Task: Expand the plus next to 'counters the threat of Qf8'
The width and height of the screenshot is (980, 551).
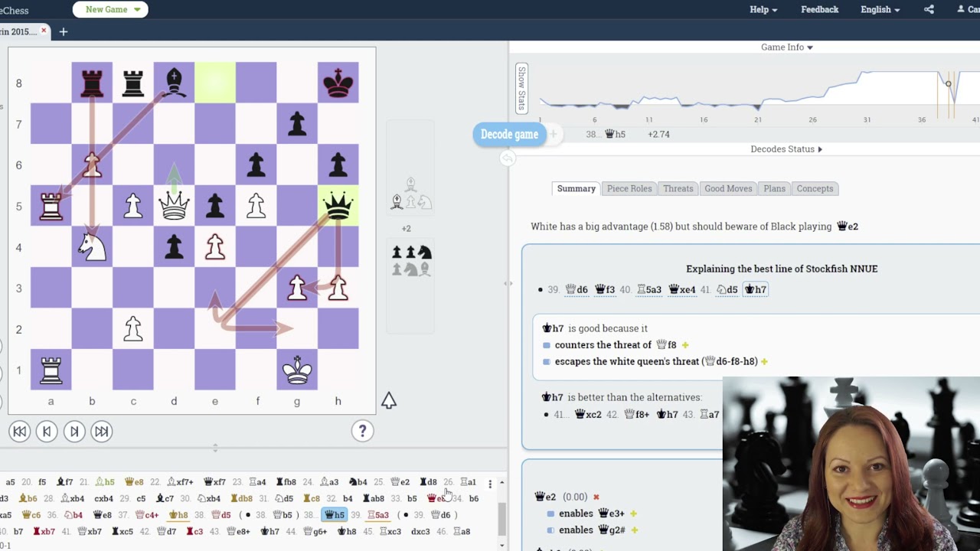Action: click(x=685, y=345)
